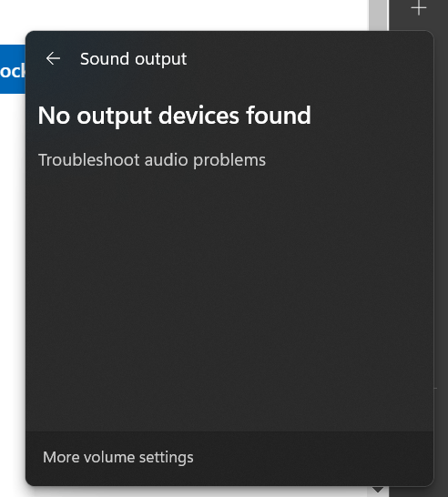Click the dark sidebar strip below the plus icon
This screenshot has width=448, height=497.
[441, 222]
